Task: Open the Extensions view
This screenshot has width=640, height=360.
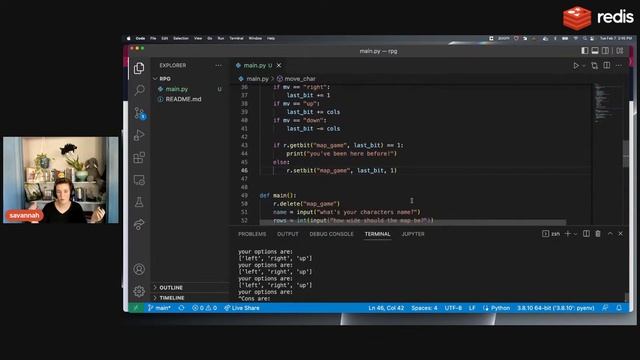Action: point(139,158)
